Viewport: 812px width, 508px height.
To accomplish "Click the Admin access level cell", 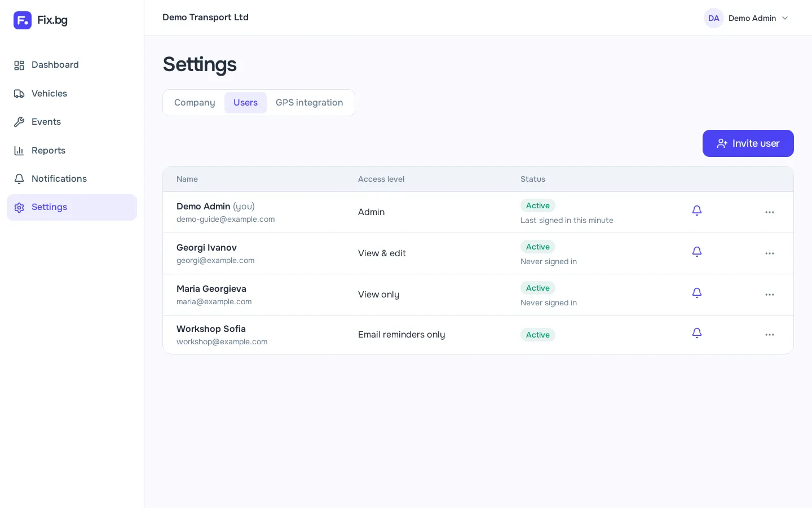I will 372,212.
